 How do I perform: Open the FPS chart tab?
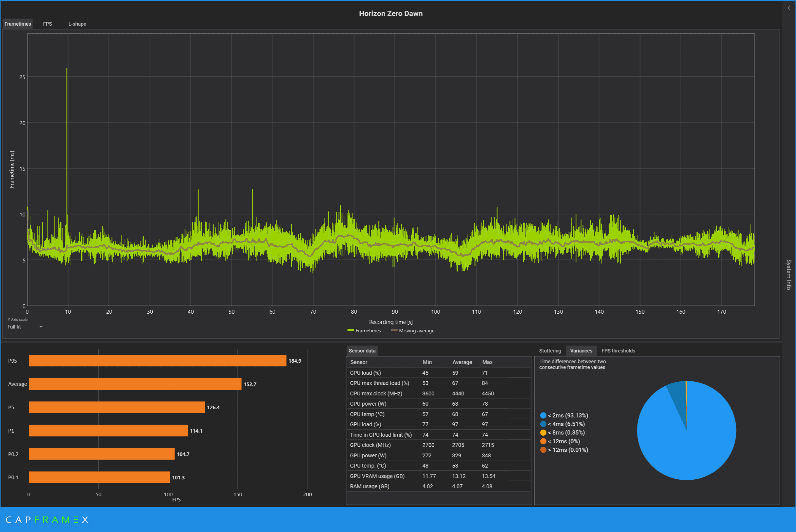pos(47,24)
